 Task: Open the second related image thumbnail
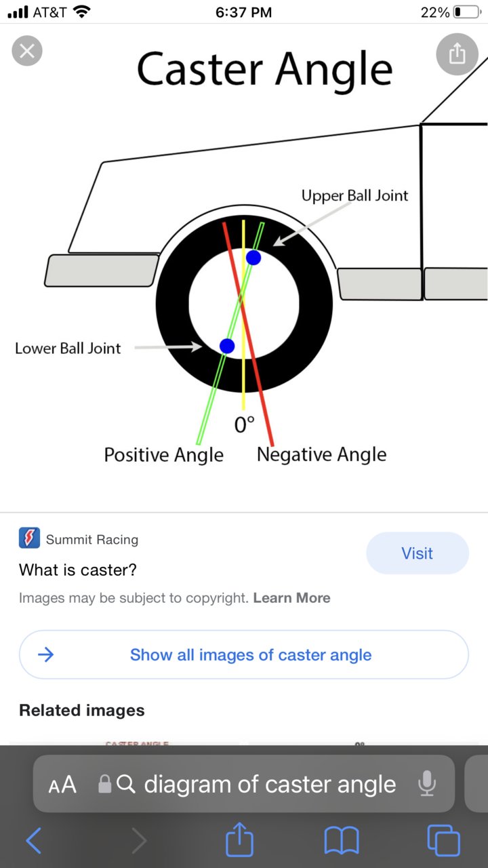pyautogui.click(x=363, y=743)
